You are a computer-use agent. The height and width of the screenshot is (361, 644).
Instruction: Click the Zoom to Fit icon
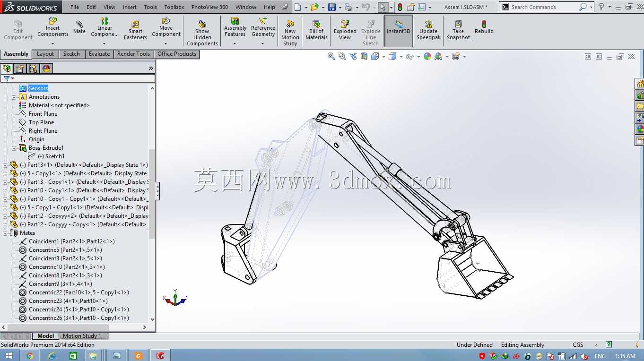[331, 56]
